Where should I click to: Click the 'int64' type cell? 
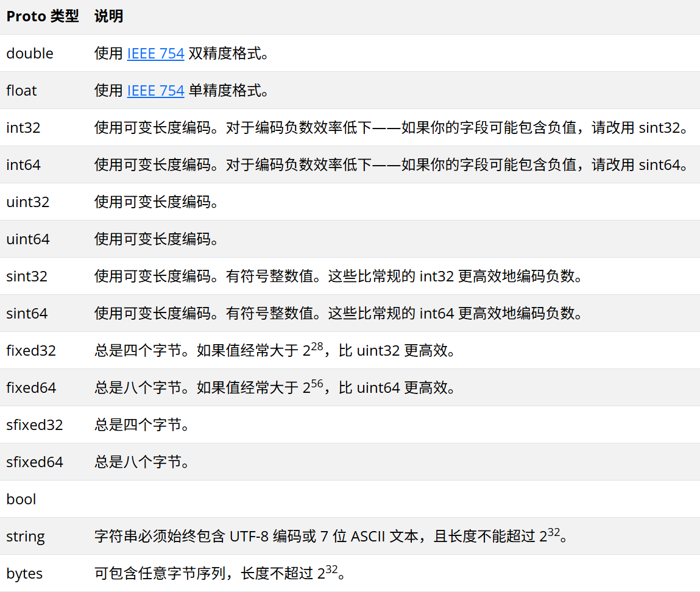tap(23, 164)
